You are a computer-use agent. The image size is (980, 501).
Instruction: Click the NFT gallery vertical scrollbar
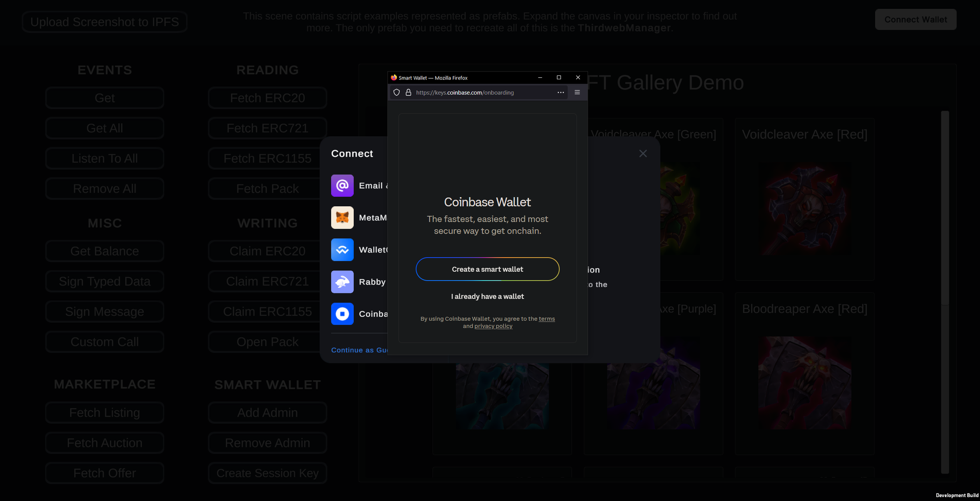click(x=945, y=292)
